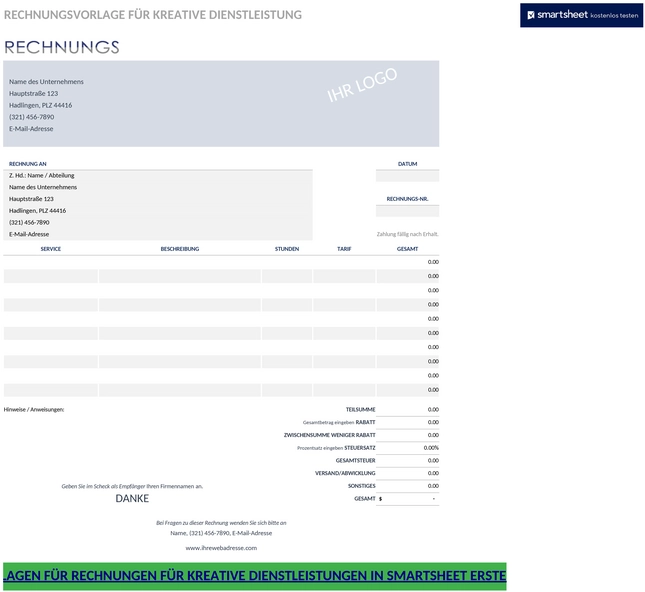This screenshot has width=645, height=592.
Task: Click the contact line 'Name, (321) 456-7890, E-Mail-Adresse'
Action: 221,533
